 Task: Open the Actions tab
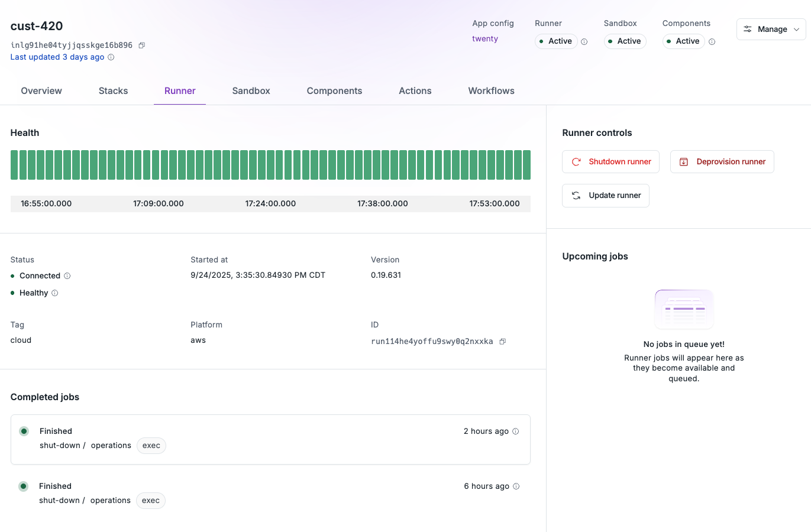pos(415,90)
